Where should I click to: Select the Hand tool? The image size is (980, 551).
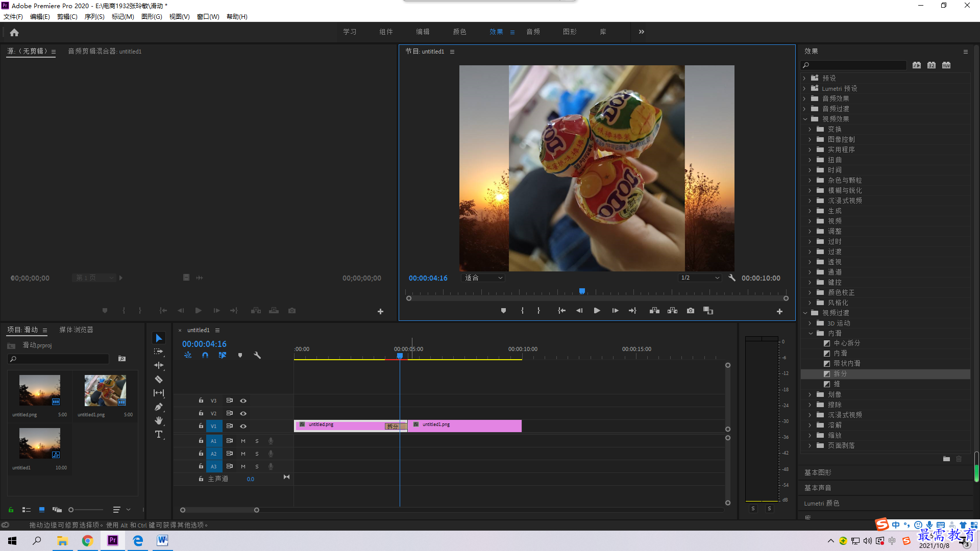tap(159, 420)
